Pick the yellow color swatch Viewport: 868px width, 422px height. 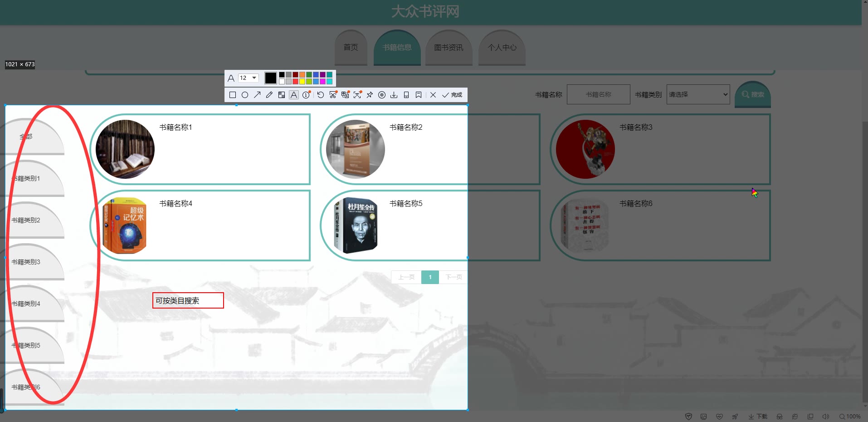pos(302,82)
